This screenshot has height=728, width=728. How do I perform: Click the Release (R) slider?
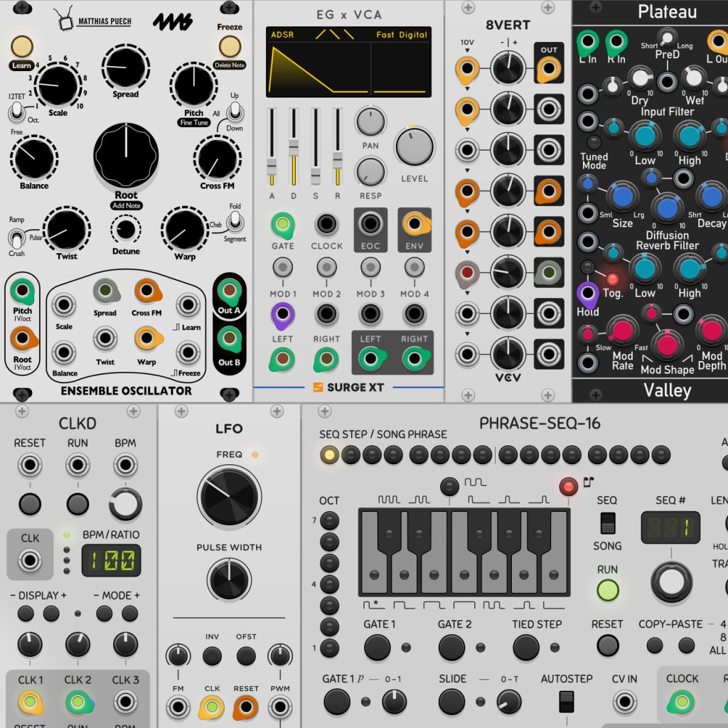338,147
